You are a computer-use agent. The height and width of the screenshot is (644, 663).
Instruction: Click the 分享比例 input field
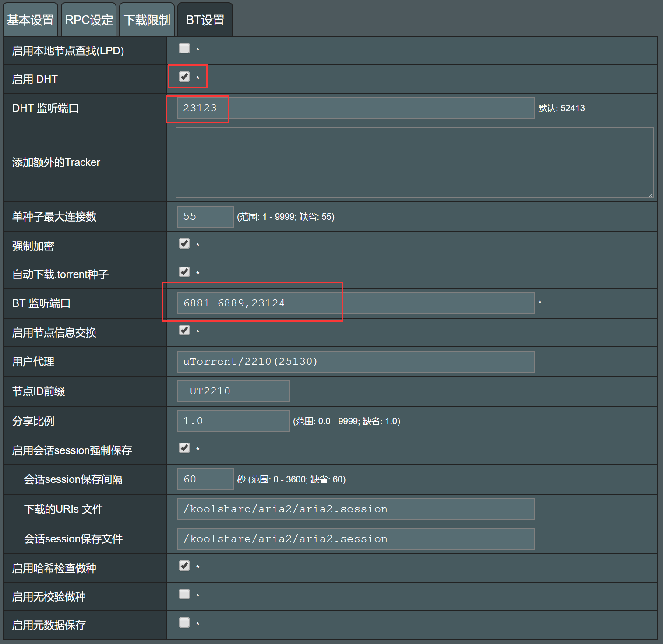tap(233, 421)
